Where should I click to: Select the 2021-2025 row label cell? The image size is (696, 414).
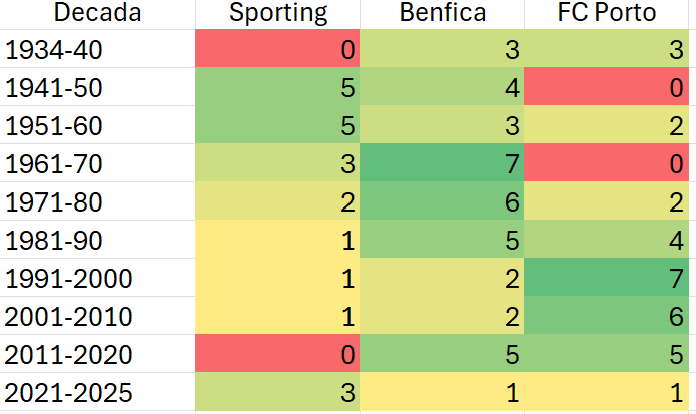97,390
